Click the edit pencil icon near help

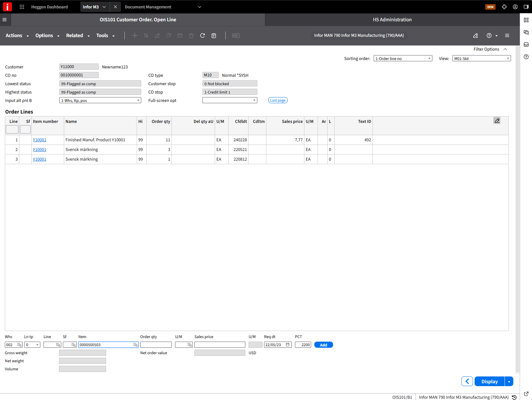(476, 35)
